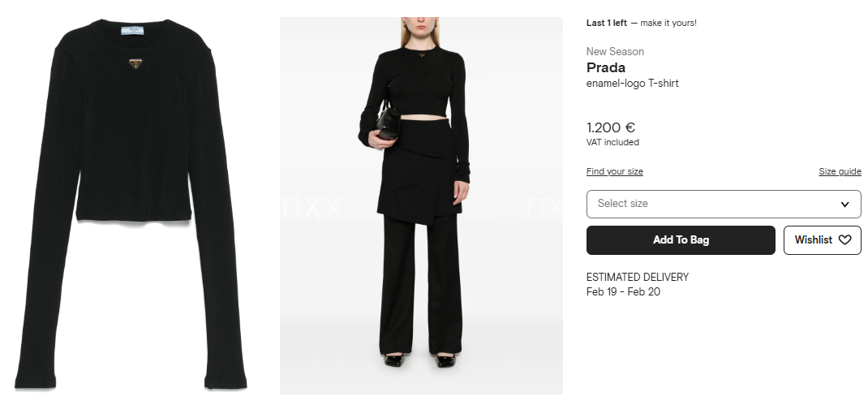Screen dimensions: 868x401
Task: Click the New Season label
Action: point(615,51)
